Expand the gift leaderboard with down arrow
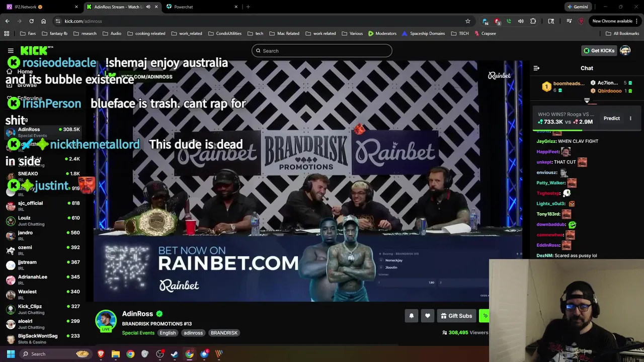This screenshot has width=644, height=362. point(587,101)
